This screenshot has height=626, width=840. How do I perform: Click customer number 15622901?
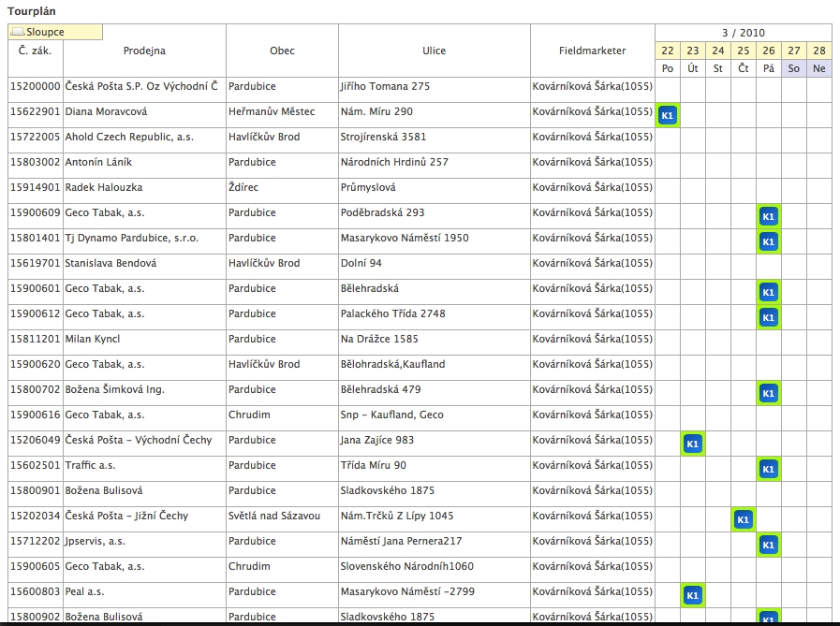point(36,111)
